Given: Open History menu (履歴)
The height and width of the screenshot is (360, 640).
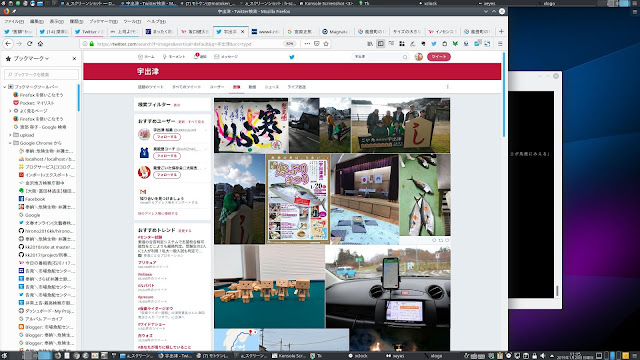Looking at the screenshot, I should coord(76,21).
